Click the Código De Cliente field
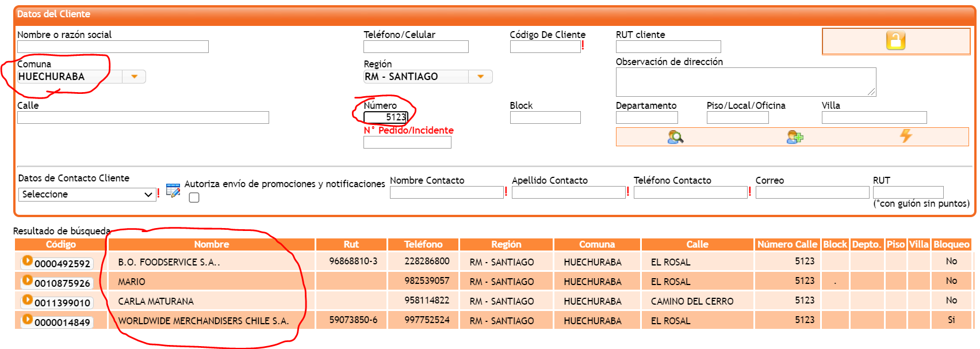980x349 pixels. click(545, 47)
